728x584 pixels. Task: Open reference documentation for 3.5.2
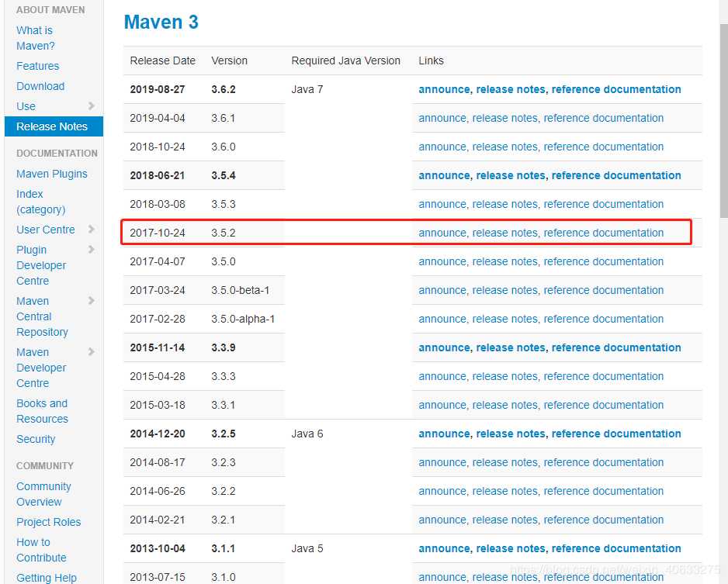[604, 233]
